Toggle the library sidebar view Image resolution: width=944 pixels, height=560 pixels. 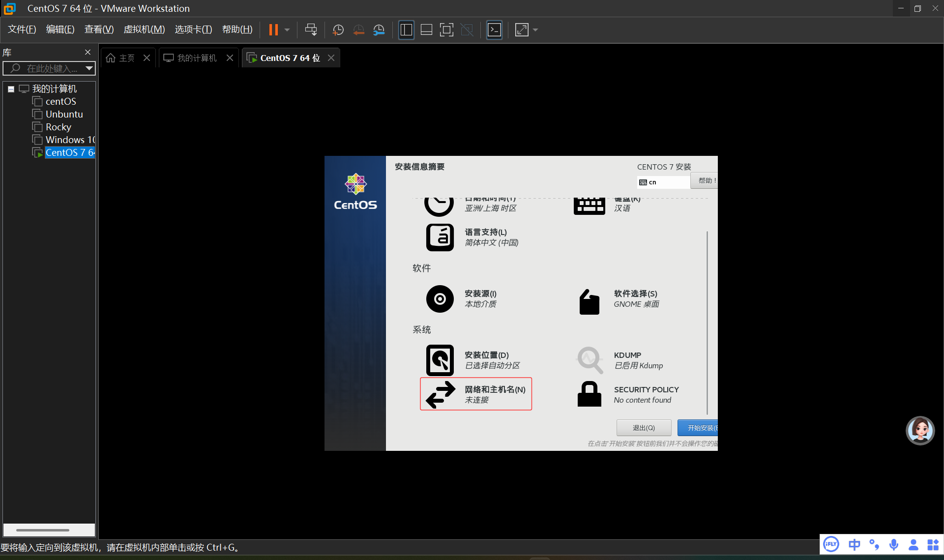tap(406, 30)
